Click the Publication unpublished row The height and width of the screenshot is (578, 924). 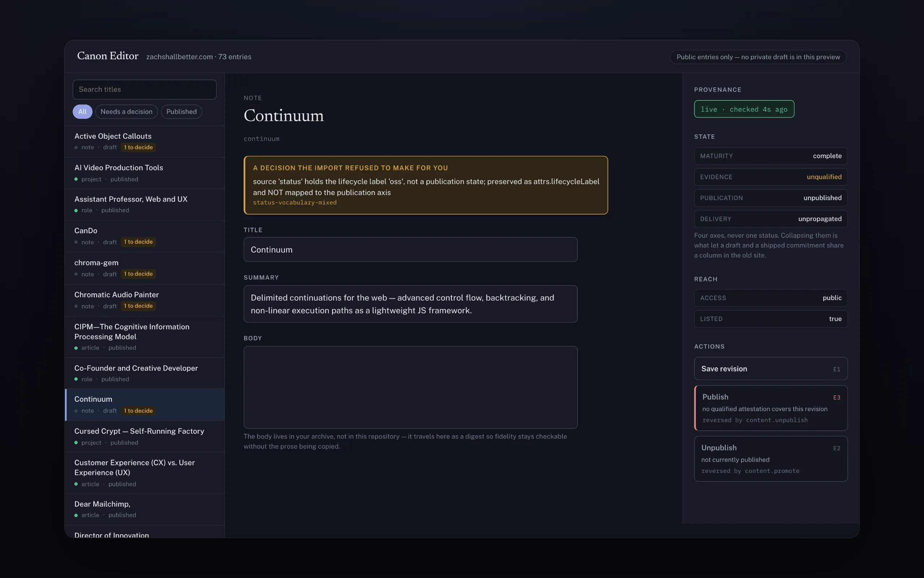771,198
